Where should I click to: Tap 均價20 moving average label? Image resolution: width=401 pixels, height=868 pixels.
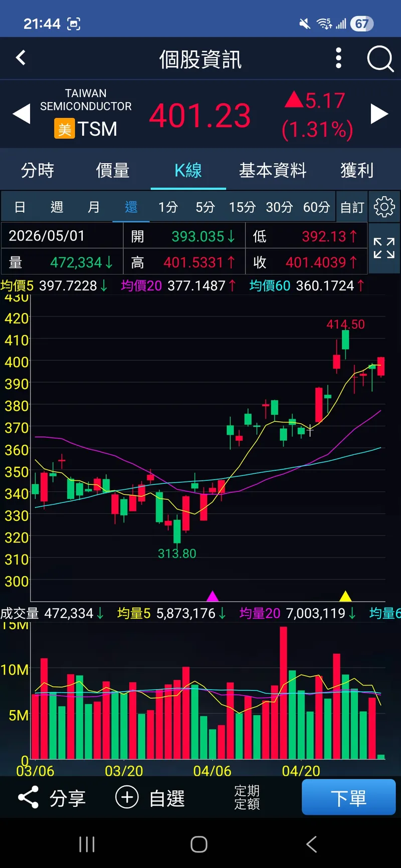tap(141, 285)
